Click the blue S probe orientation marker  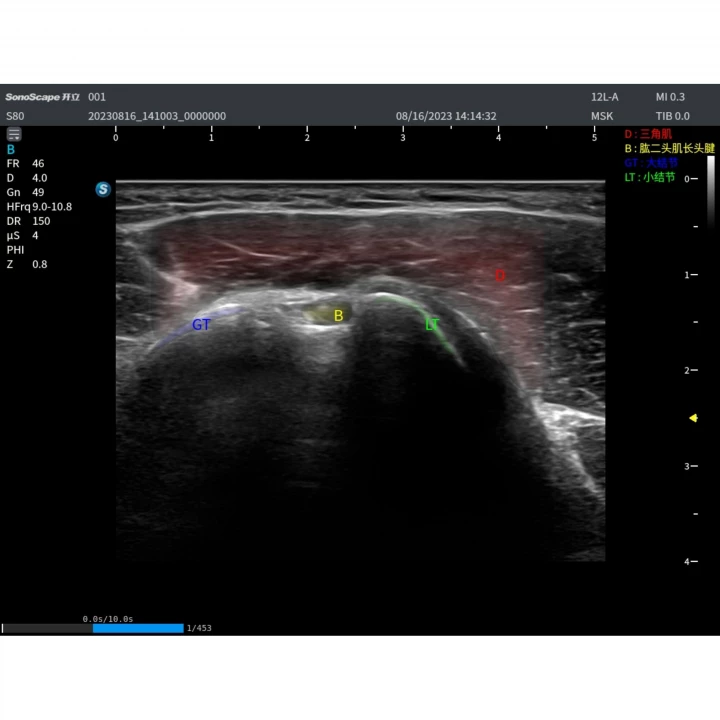[x=103, y=189]
